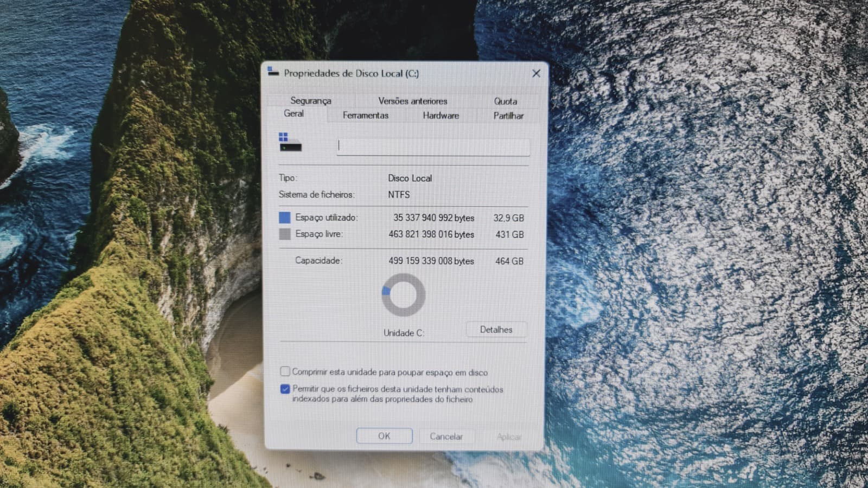
Task: Click the Detalhes button
Action: click(x=496, y=330)
